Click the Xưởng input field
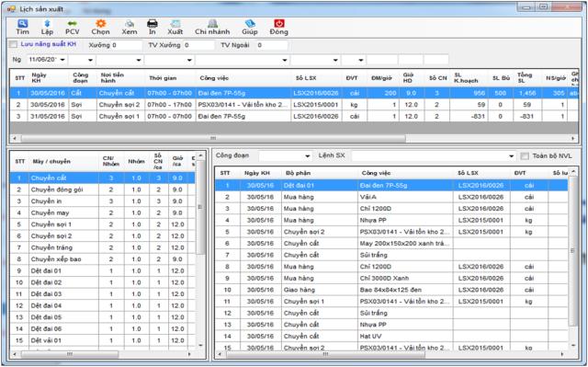Viewport: 588px width, 367px height. coord(127,45)
